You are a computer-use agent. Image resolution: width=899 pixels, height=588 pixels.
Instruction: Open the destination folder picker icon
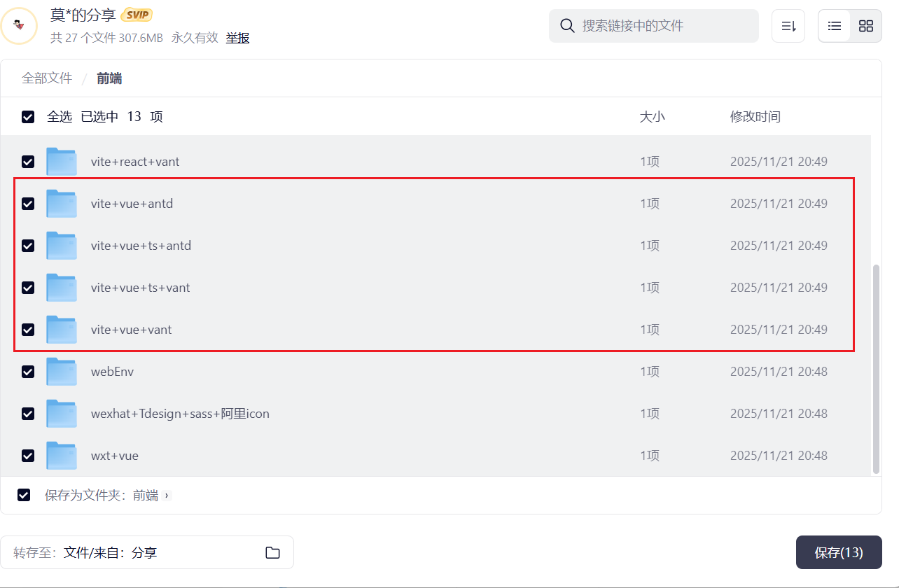273,553
